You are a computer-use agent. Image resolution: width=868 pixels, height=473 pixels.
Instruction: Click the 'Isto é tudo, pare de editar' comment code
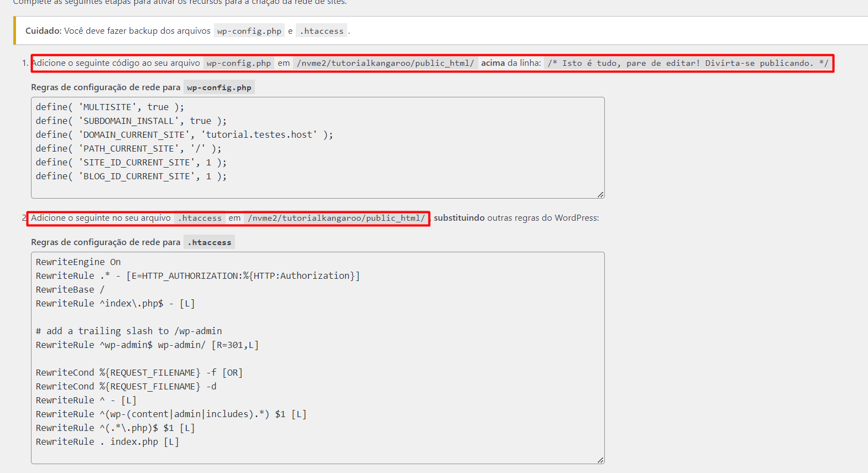[x=688, y=63]
